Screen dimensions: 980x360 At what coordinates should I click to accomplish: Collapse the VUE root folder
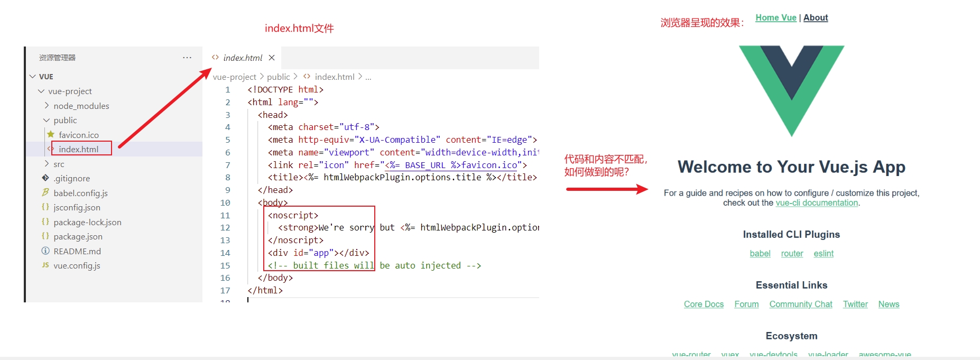tap(33, 77)
